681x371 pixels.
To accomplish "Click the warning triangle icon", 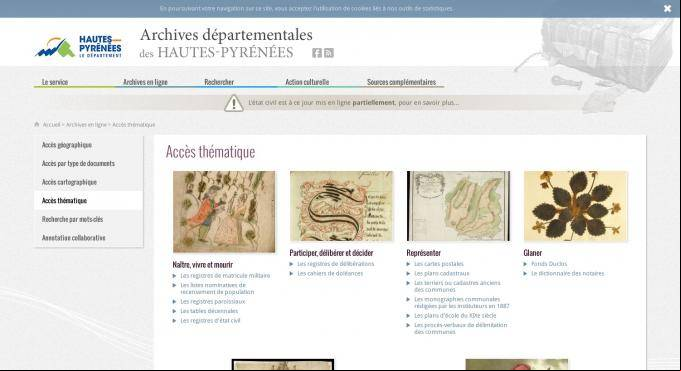I will (x=234, y=103).
